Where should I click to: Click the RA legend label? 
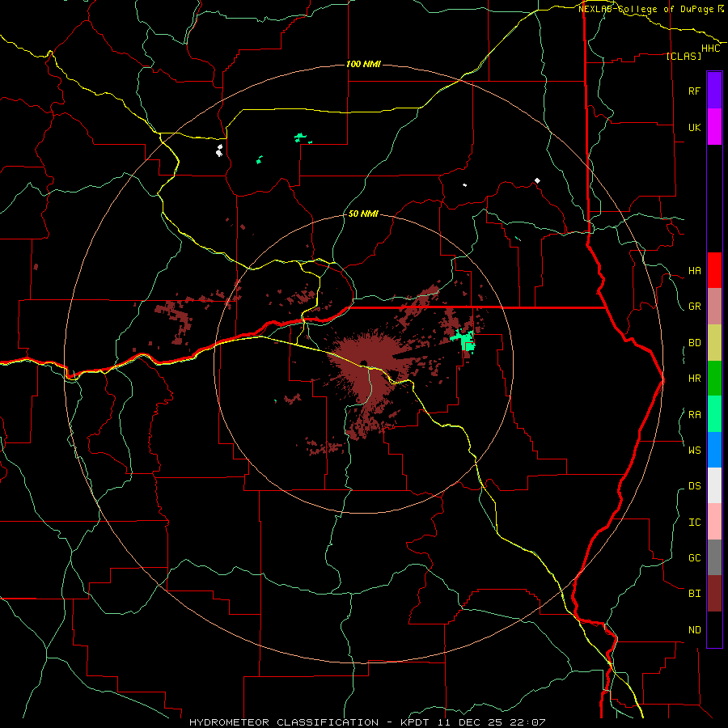[694, 415]
